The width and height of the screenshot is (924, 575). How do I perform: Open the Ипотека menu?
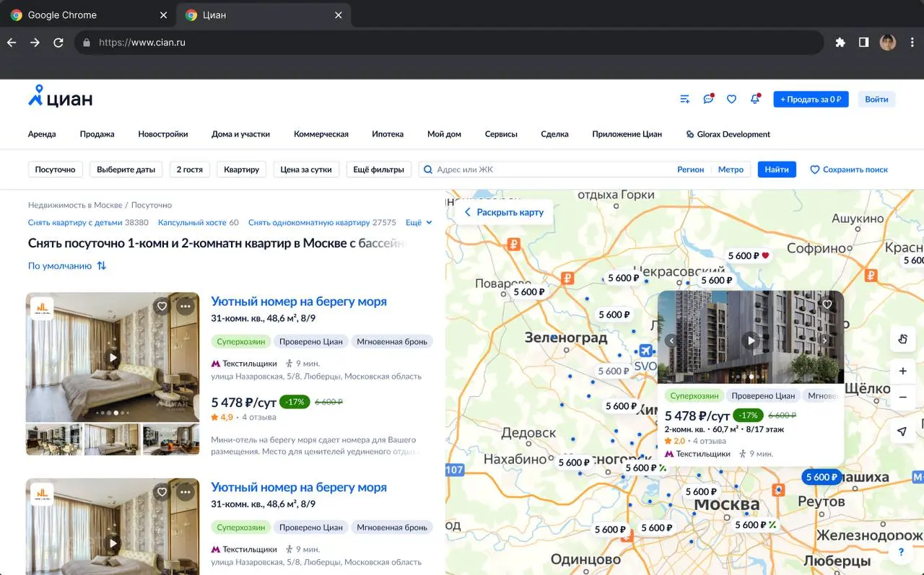click(x=388, y=134)
